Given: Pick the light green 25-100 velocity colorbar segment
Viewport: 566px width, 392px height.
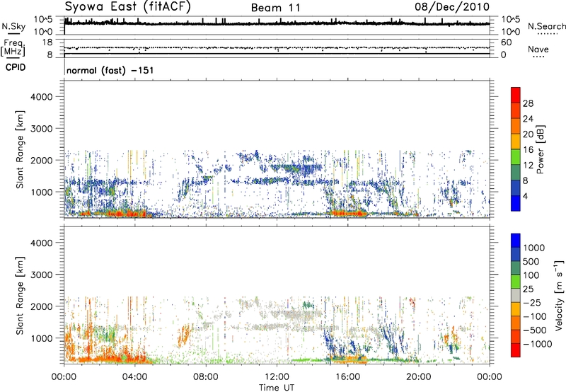Looking at the screenshot, I should click(516, 282).
